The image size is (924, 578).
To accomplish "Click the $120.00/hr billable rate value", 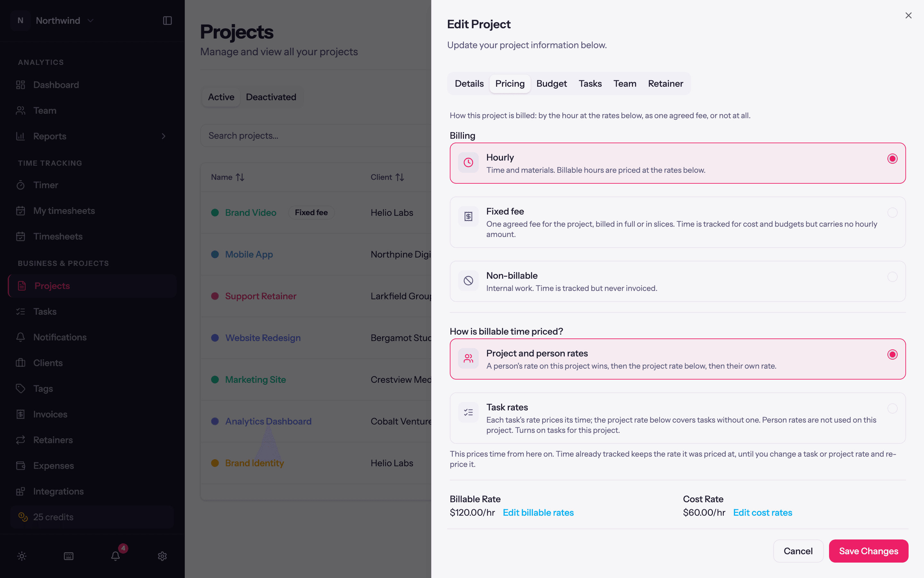I will point(472,512).
